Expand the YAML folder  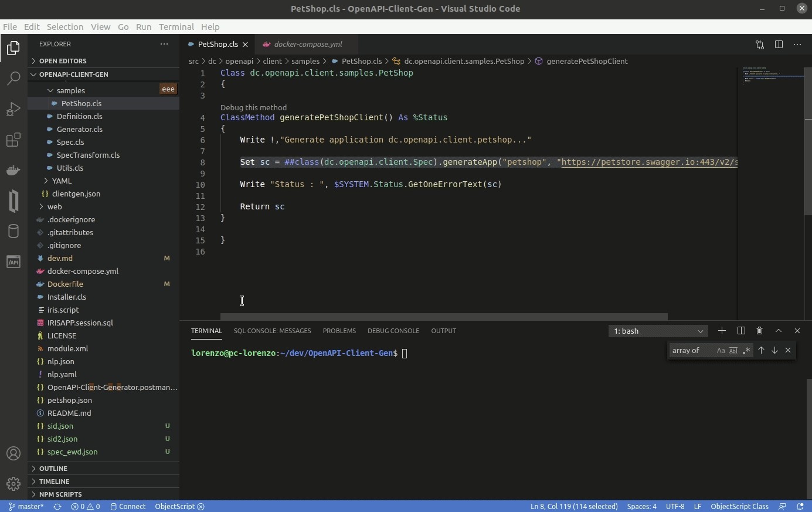click(62, 181)
